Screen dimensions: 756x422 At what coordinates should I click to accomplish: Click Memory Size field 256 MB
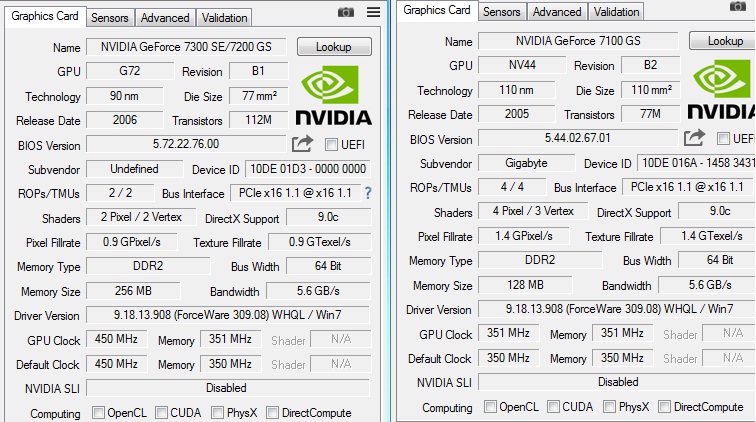tap(133, 291)
